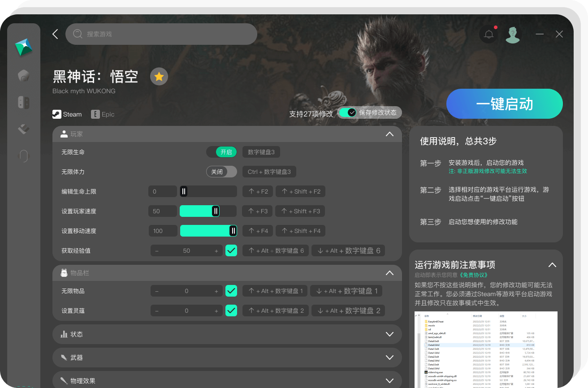This screenshot has height=388, width=588.
Task: Click the 编辑生命上限 slider handle
Action: coord(183,191)
